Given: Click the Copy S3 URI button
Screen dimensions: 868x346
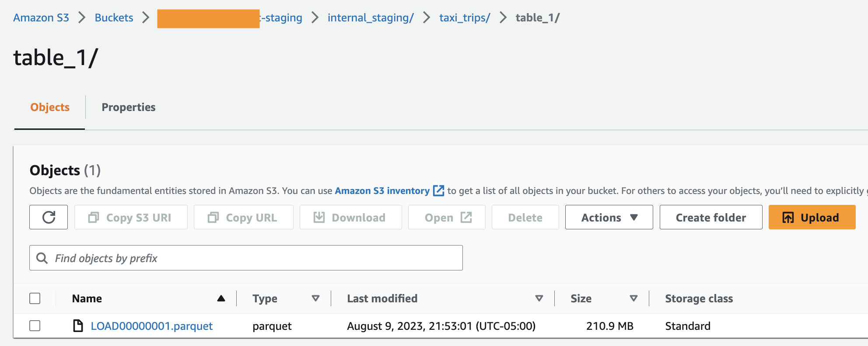Looking at the screenshot, I should tap(131, 217).
